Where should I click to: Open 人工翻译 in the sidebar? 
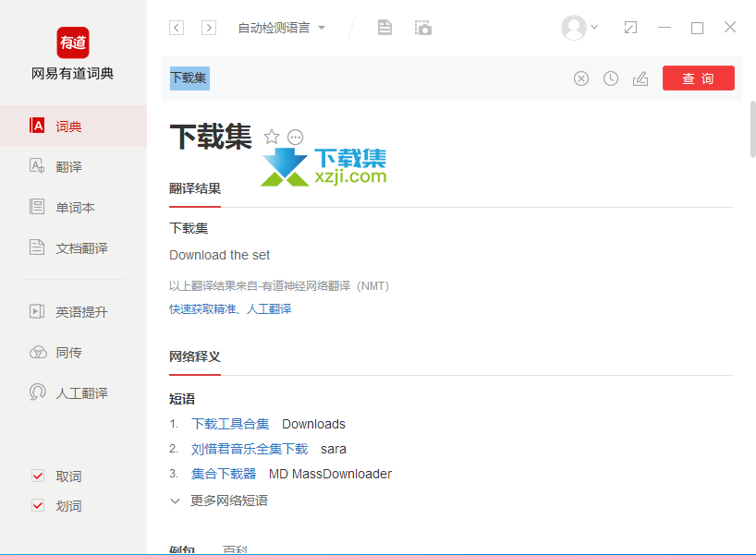(73, 392)
